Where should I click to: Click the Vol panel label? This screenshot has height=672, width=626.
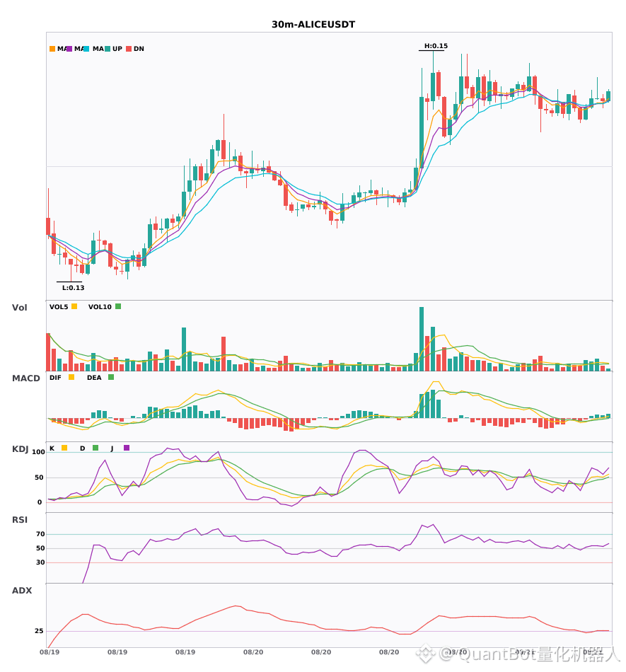(x=19, y=308)
